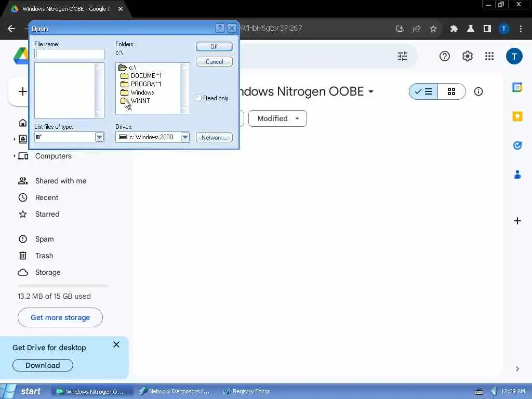Click the share page icon
532x399 pixels.
click(x=417, y=29)
